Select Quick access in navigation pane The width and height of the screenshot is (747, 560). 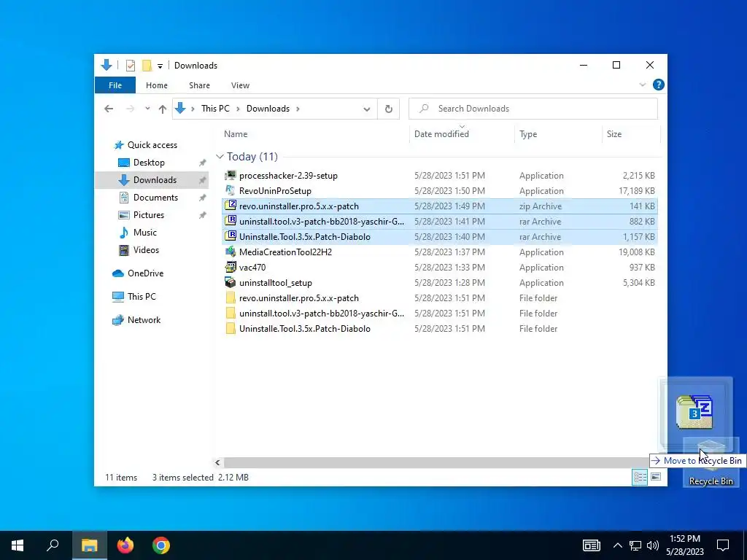(152, 145)
